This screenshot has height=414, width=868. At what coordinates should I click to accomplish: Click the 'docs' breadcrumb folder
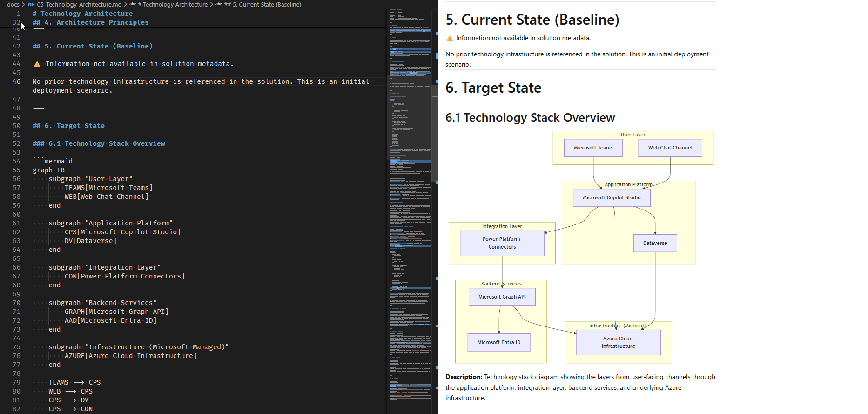pyautogui.click(x=13, y=4)
